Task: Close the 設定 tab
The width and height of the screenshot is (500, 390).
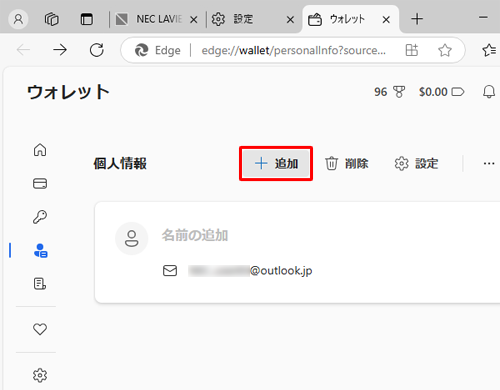Action: point(290,20)
